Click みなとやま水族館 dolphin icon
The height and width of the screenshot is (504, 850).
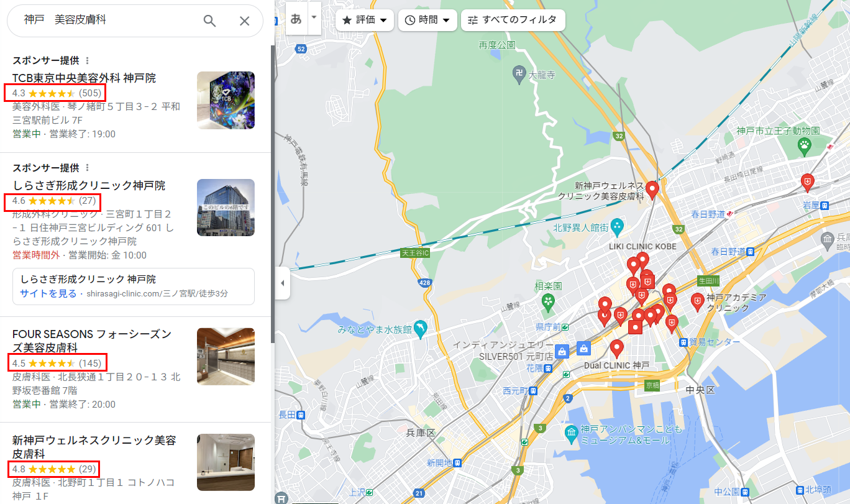420,329
